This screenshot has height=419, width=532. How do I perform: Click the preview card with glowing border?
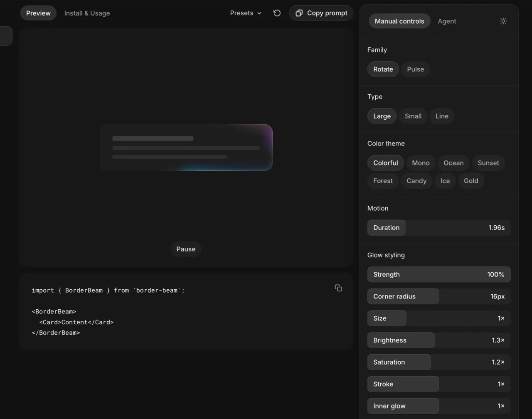click(x=186, y=148)
